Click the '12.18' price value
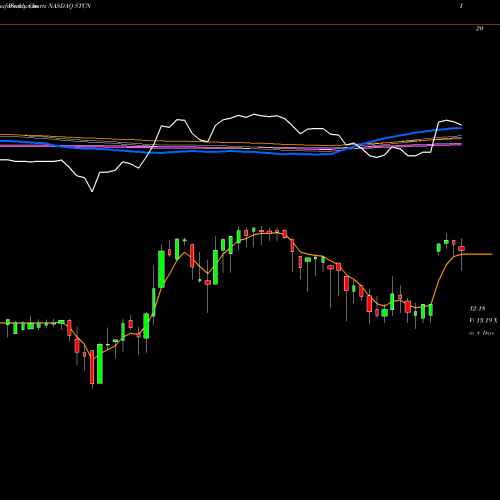 (x=477, y=309)
